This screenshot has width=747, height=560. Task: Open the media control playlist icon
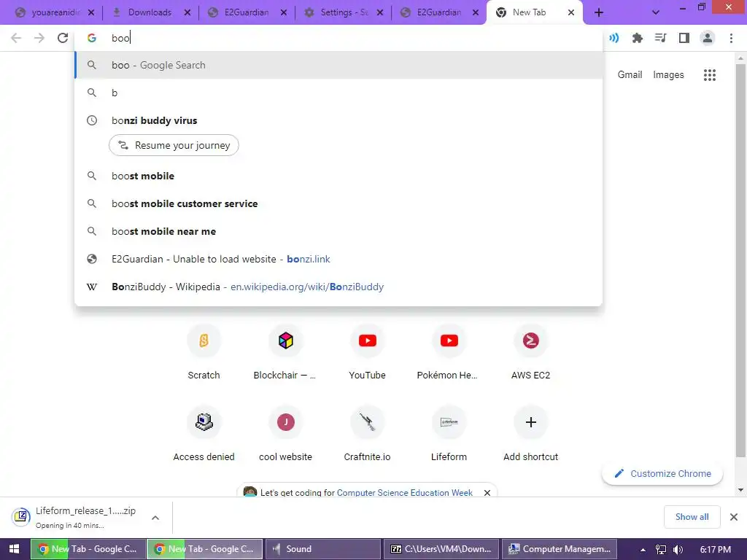point(660,38)
